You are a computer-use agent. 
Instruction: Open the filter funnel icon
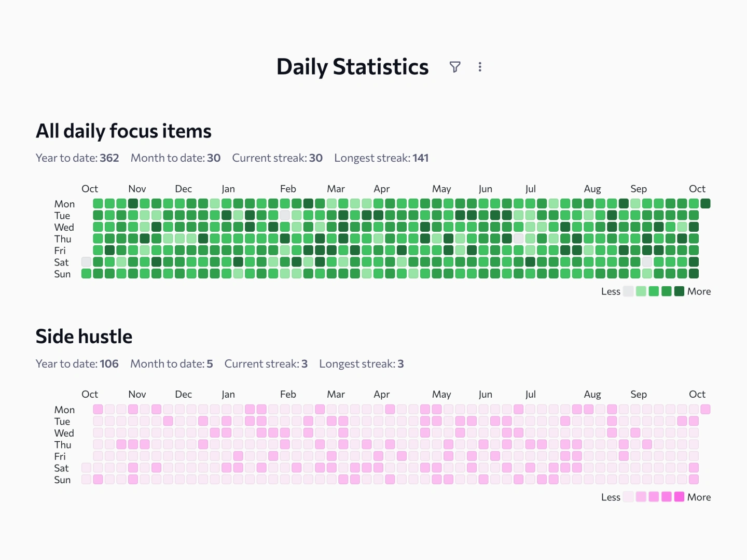[x=455, y=67]
